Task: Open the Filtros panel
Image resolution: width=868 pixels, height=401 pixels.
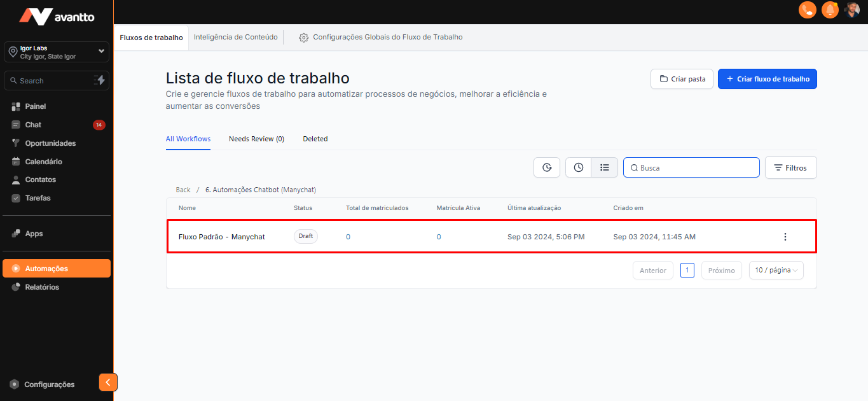Action: pyautogui.click(x=790, y=167)
